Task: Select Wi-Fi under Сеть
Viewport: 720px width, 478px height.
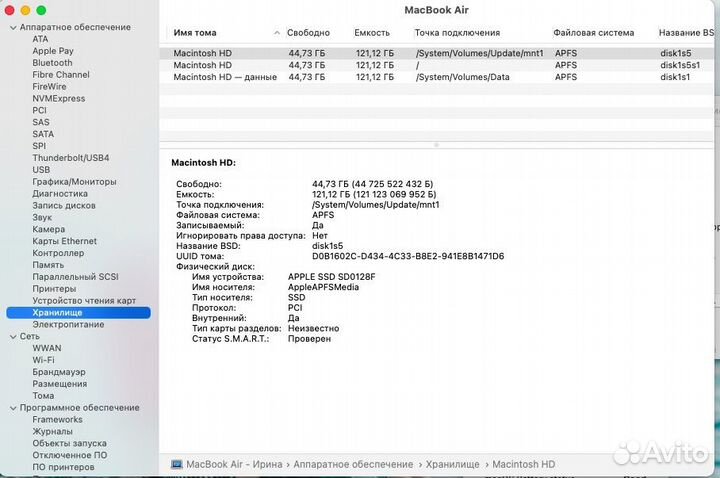Action: (43, 360)
